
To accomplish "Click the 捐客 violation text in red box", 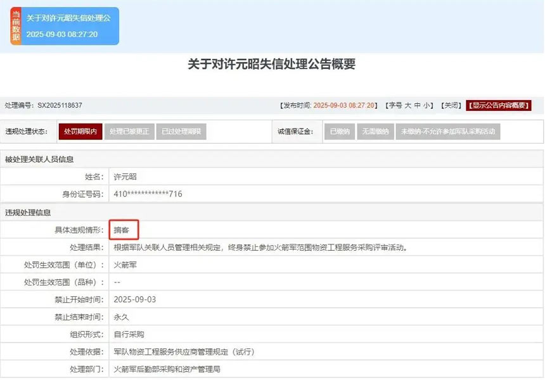I will (x=122, y=230).
